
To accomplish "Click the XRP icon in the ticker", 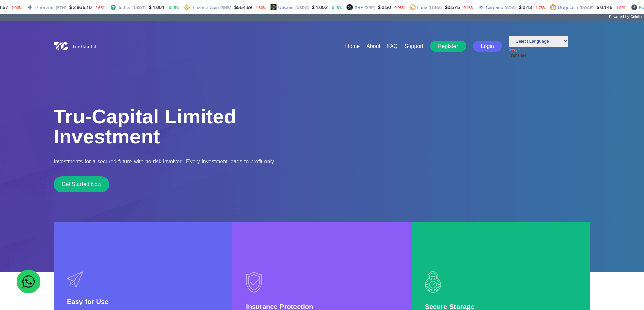I will (350, 7).
